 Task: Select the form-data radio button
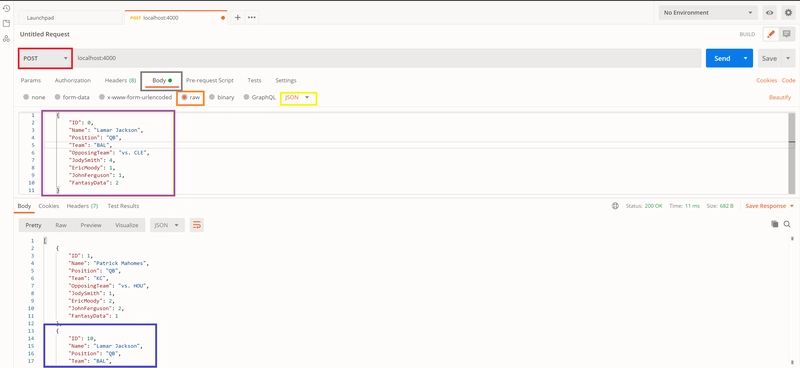pos(58,97)
